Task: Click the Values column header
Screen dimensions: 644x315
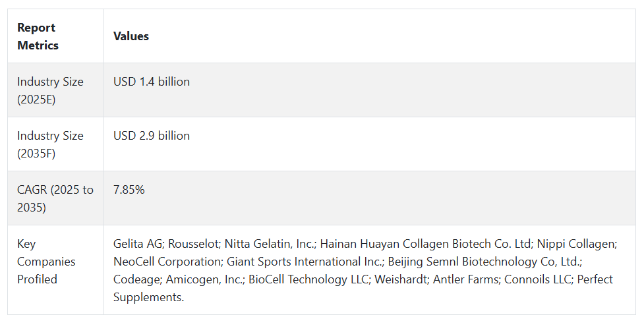Action: tap(131, 36)
